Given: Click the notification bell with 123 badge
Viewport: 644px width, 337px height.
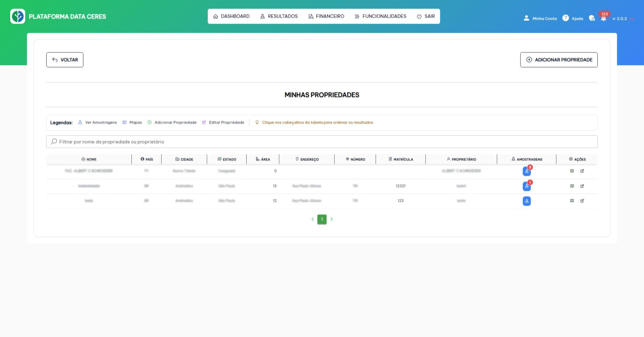Looking at the screenshot, I should pos(603,18).
